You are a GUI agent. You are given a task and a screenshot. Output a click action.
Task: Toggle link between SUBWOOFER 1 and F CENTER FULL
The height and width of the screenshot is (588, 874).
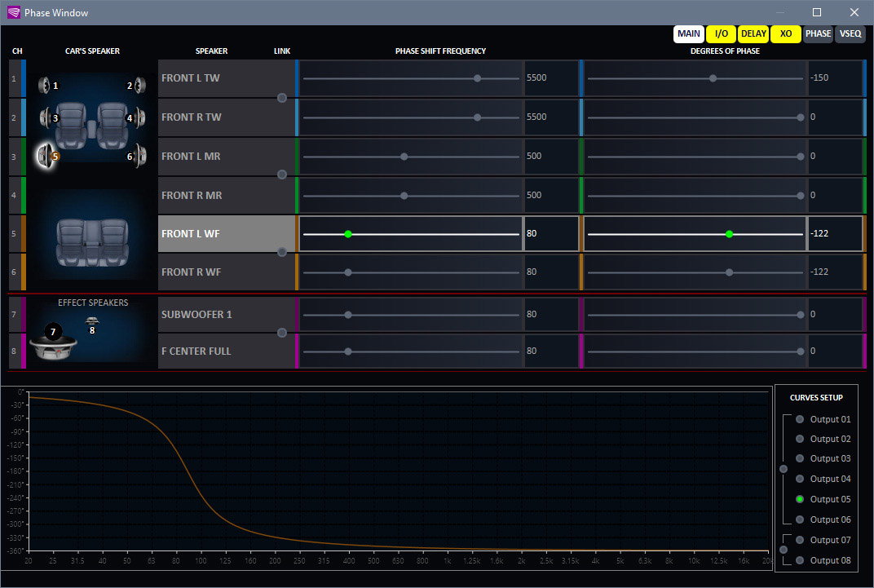282,333
